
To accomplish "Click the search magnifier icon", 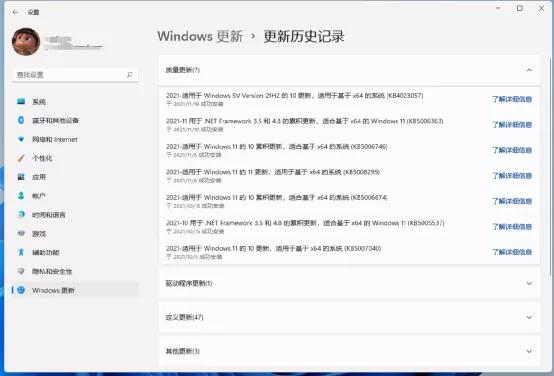I will [x=129, y=75].
